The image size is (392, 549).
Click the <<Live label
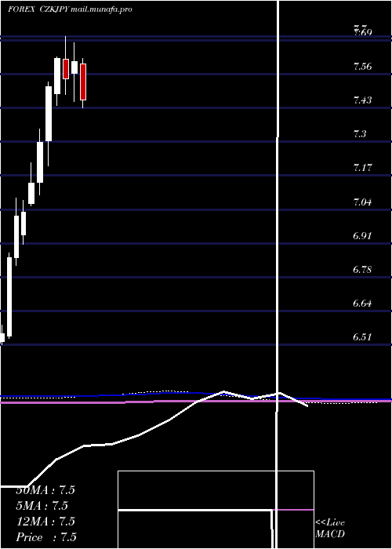[330, 523]
